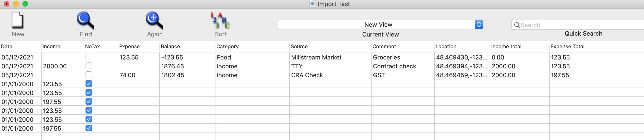Click the yellow minimize window button
Viewport: 644px width, 140px height.
(x=16, y=4)
